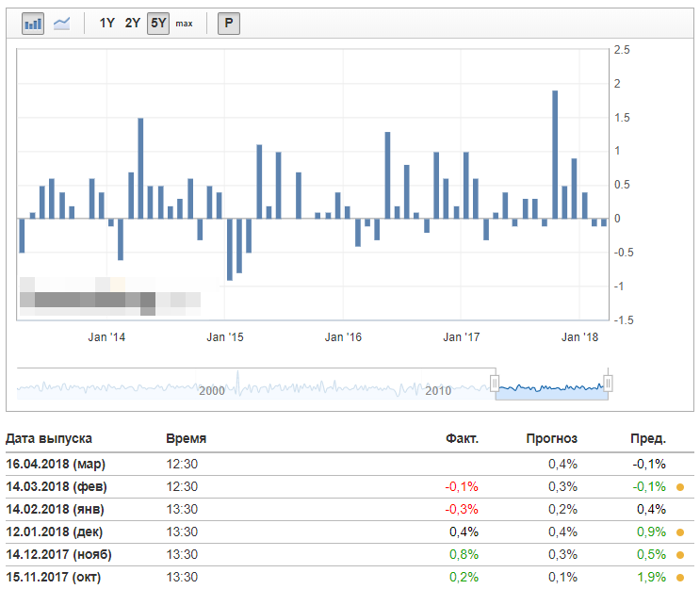Screen dimensions: 700x589
Task: Click the 'Прогноз' column header
Action: (x=551, y=438)
